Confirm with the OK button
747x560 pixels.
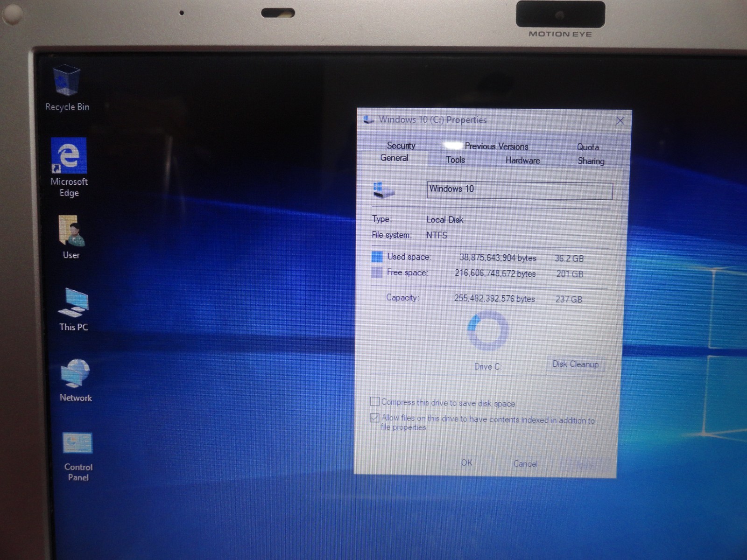466,463
